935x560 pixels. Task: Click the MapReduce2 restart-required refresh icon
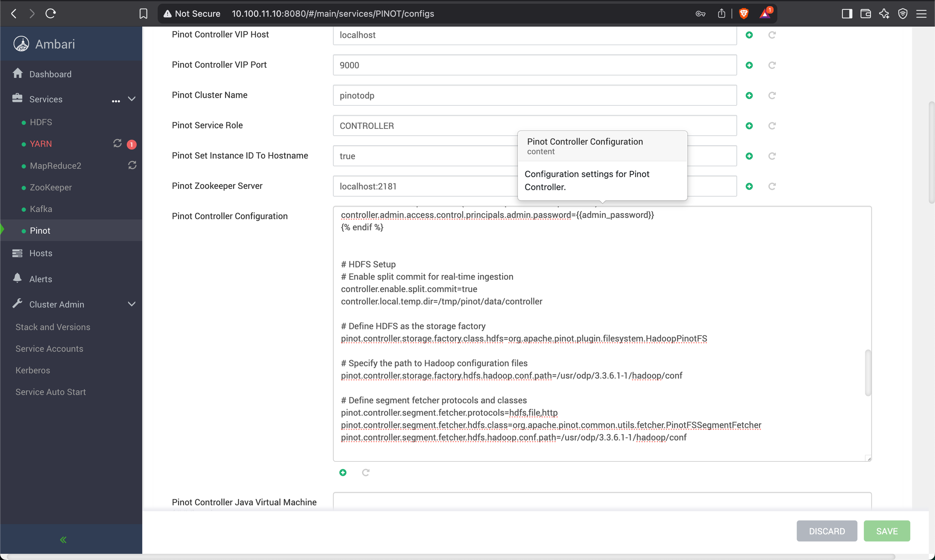tap(132, 165)
